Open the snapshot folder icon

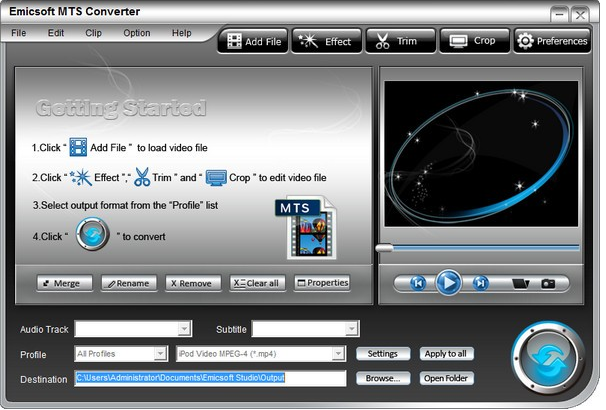pyautogui.click(x=520, y=284)
